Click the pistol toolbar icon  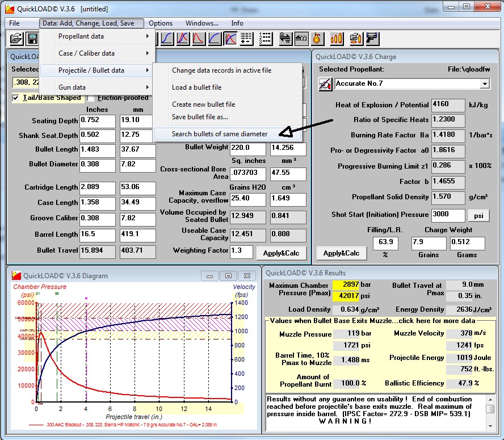pyautogui.click(x=372, y=39)
